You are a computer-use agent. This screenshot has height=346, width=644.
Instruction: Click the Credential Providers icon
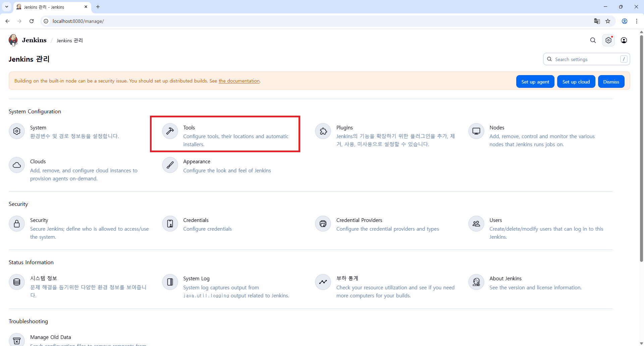pyautogui.click(x=323, y=224)
